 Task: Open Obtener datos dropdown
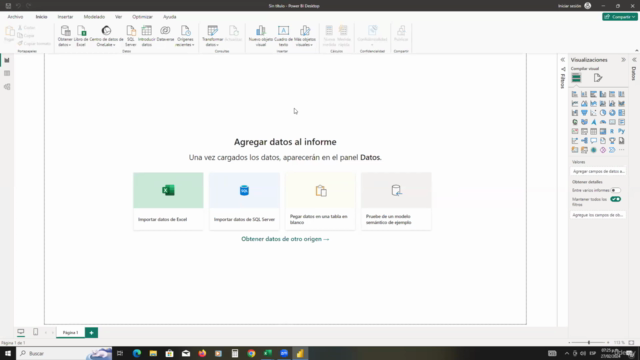[64, 36]
